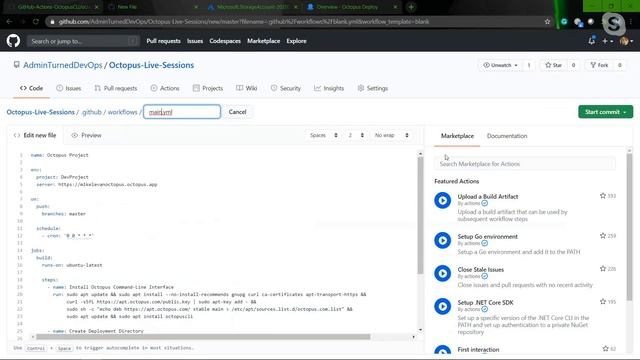Click the Search or jump to field
The image size is (640, 360).
tap(83, 41)
